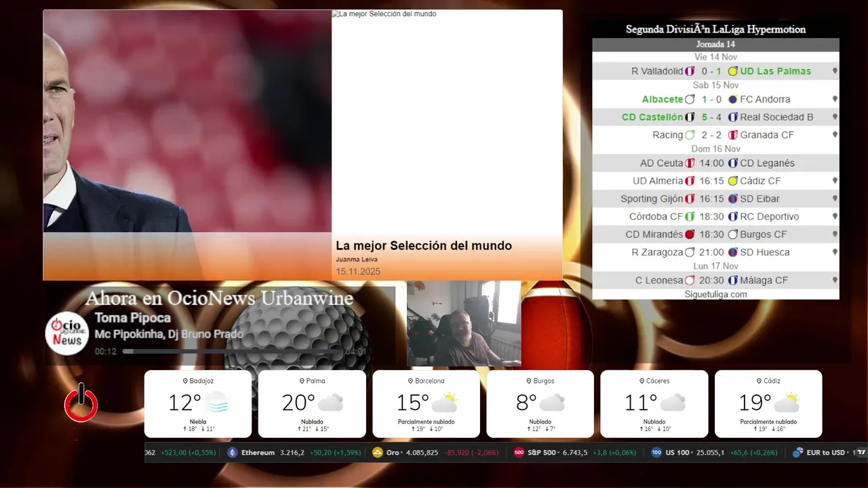Open location pin for Racing–Granada row

click(835, 135)
